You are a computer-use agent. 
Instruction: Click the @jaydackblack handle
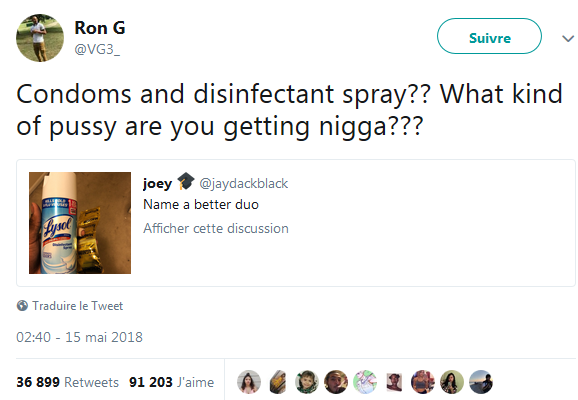tap(244, 183)
